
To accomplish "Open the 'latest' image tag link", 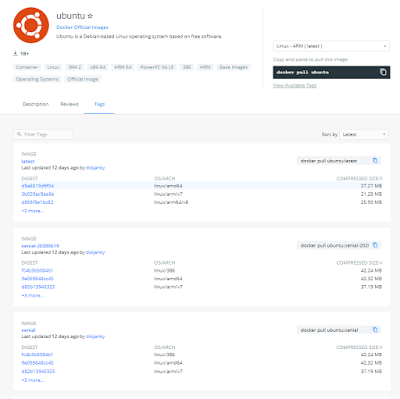I will point(28,161).
